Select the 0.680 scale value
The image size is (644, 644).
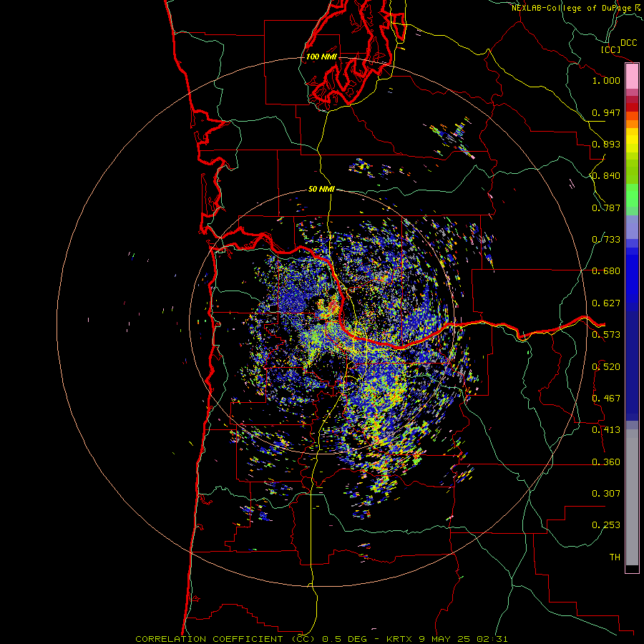(606, 271)
